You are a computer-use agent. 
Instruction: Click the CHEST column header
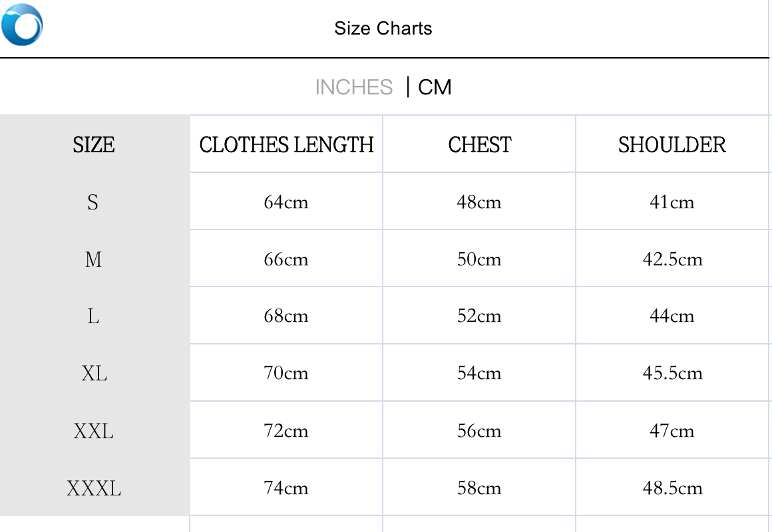tap(479, 145)
